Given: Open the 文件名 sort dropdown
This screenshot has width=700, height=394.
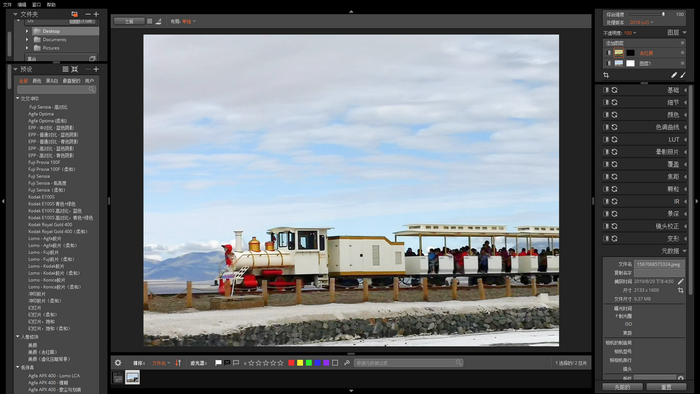Looking at the screenshot, I should point(161,363).
